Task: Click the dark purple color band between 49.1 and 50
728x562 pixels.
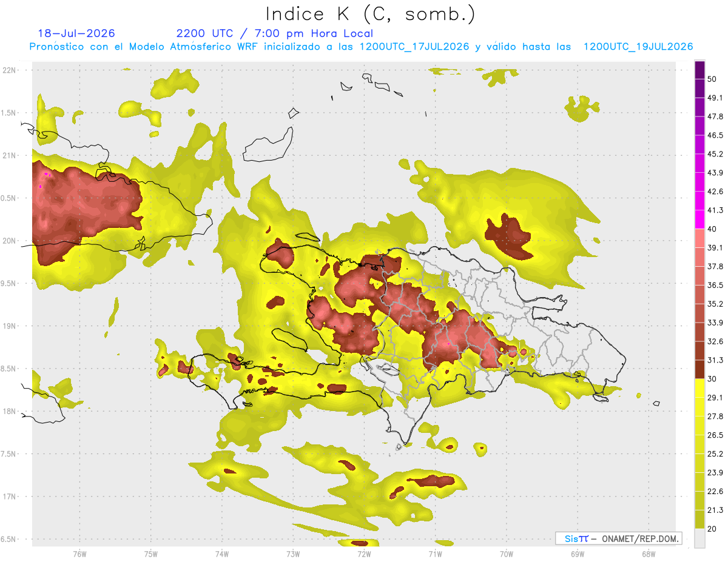Action: click(x=699, y=89)
